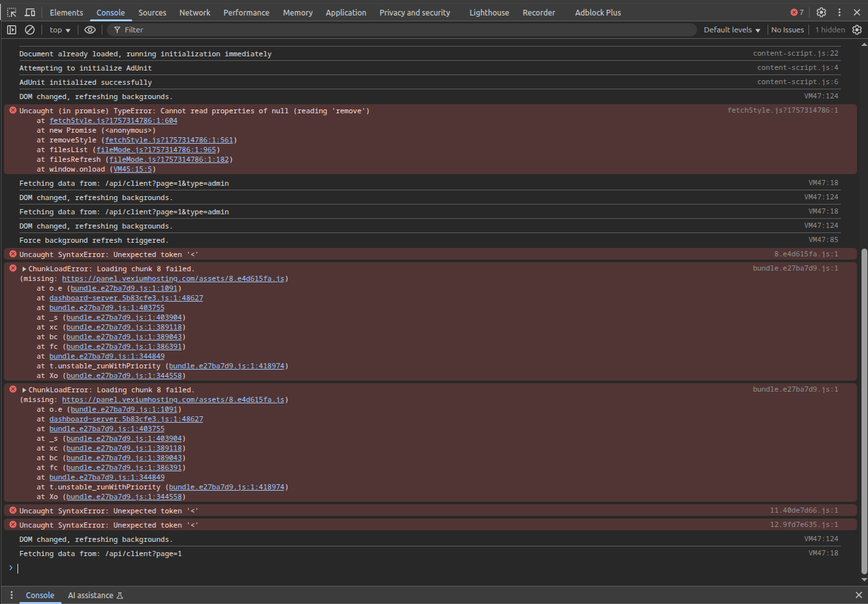
Task: Clear the console with the ban icon
Action: click(x=30, y=30)
